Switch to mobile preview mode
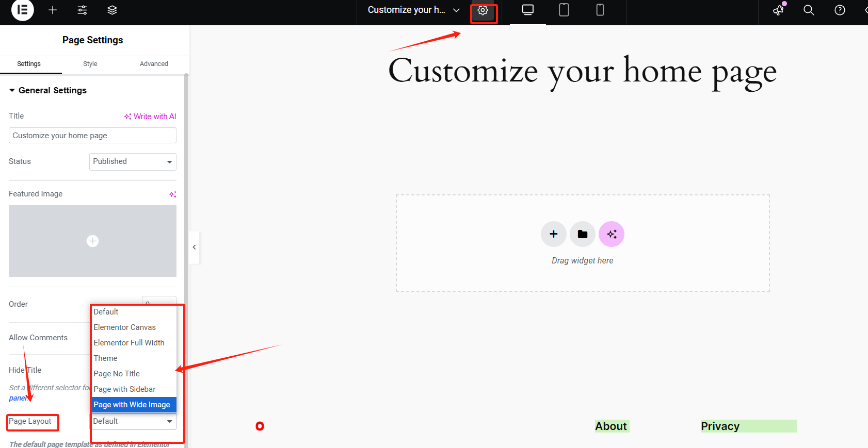 tap(600, 10)
